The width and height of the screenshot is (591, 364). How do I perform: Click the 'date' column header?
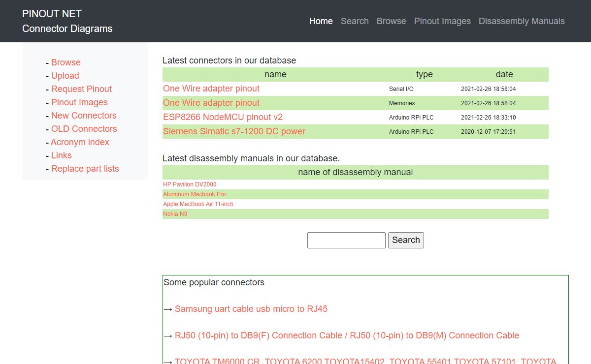[504, 74]
